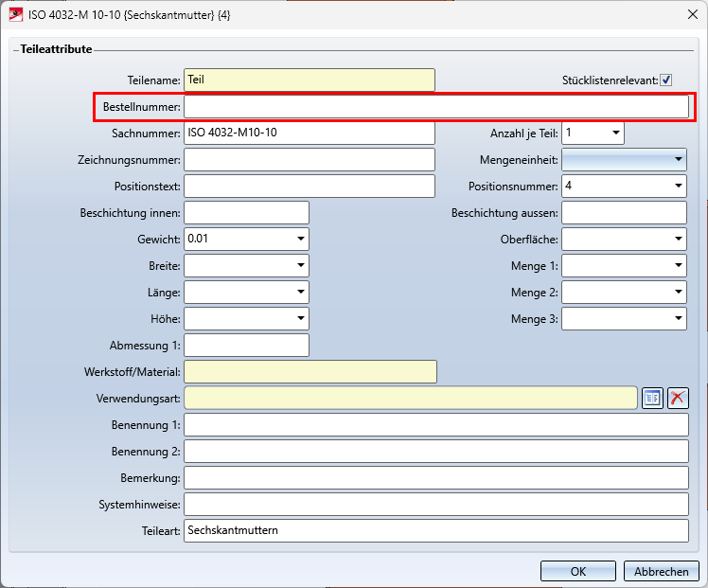This screenshot has height=588, width=708.
Task: Select the Werkstoff/Material field
Action: coord(310,371)
